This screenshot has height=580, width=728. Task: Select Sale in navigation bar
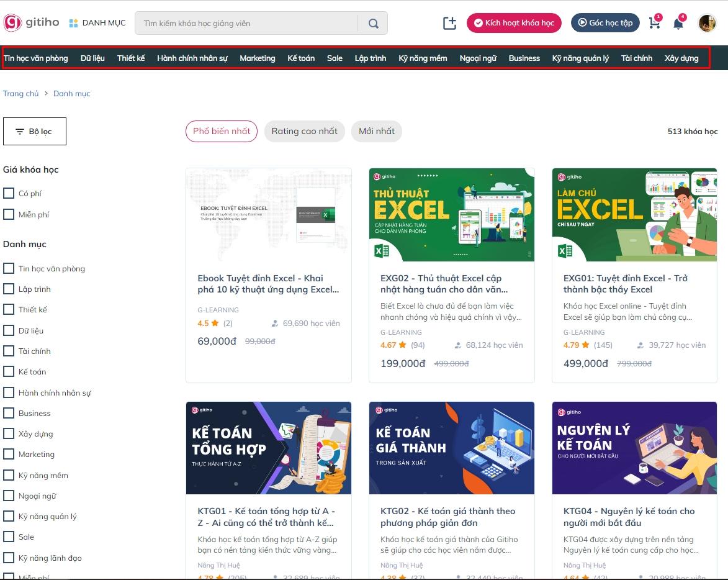coord(335,58)
